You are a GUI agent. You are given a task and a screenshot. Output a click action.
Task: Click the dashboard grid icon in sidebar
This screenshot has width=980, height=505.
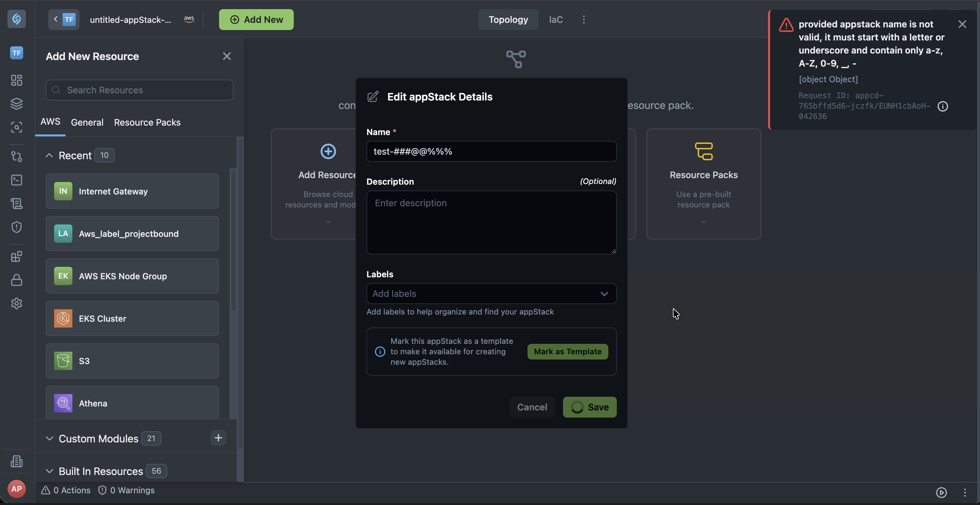pyautogui.click(x=16, y=80)
